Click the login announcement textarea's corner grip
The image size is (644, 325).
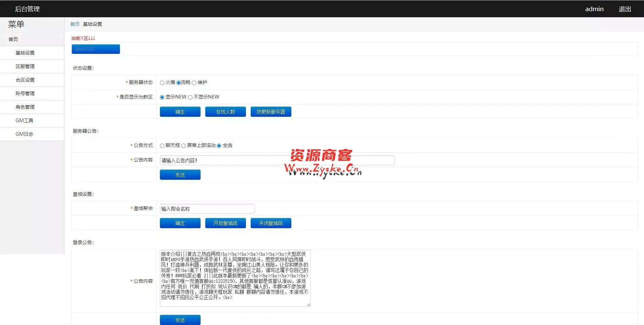point(308,304)
